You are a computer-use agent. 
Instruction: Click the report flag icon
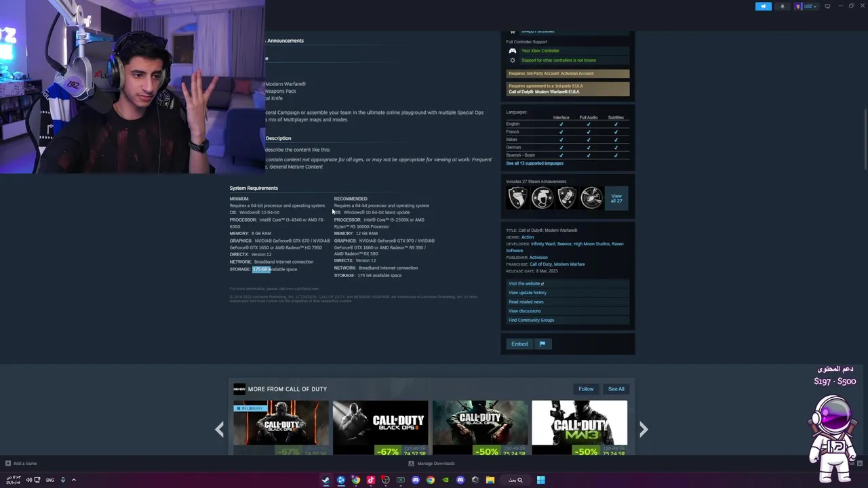542,344
